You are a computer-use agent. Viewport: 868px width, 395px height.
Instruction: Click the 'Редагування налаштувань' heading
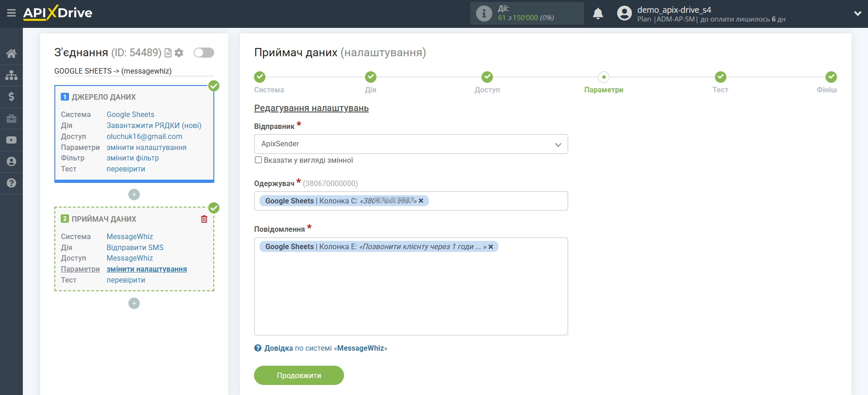(x=311, y=108)
